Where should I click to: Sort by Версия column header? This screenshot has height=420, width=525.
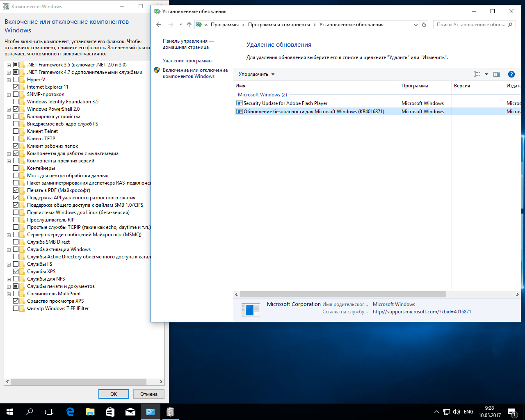pos(477,86)
